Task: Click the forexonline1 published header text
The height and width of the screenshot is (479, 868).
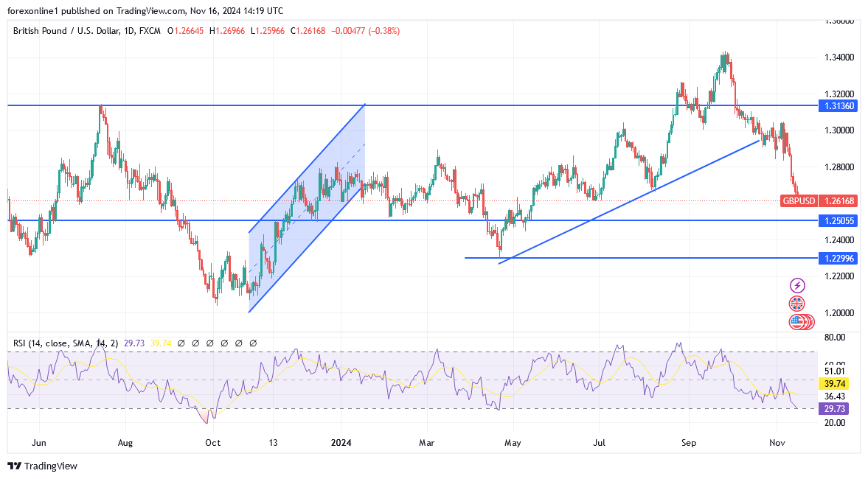Action: pos(145,11)
